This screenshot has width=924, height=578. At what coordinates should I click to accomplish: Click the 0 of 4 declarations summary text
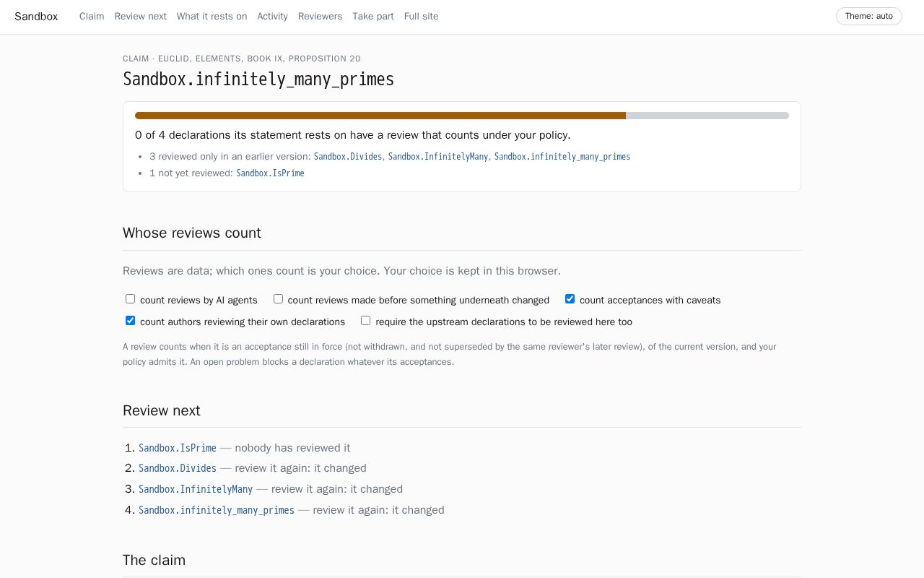[353, 135]
